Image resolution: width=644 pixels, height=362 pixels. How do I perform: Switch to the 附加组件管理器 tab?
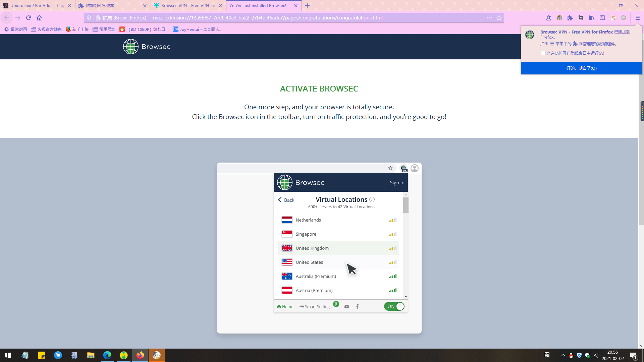click(x=113, y=6)
